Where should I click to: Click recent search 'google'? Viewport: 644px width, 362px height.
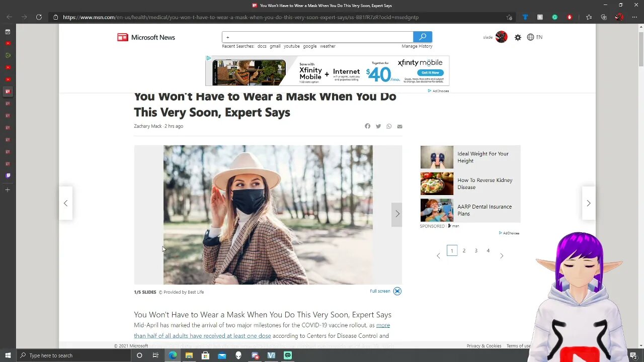(310, 46)
